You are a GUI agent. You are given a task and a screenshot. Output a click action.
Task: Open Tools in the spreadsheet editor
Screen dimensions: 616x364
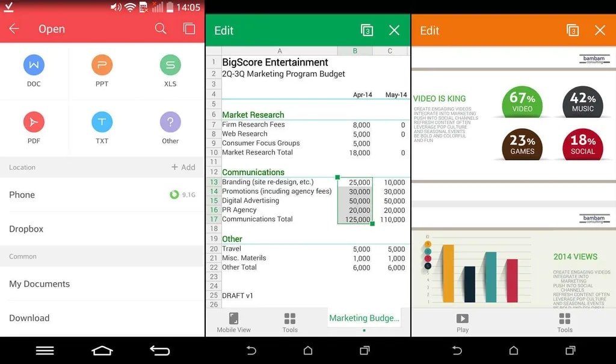290,322
